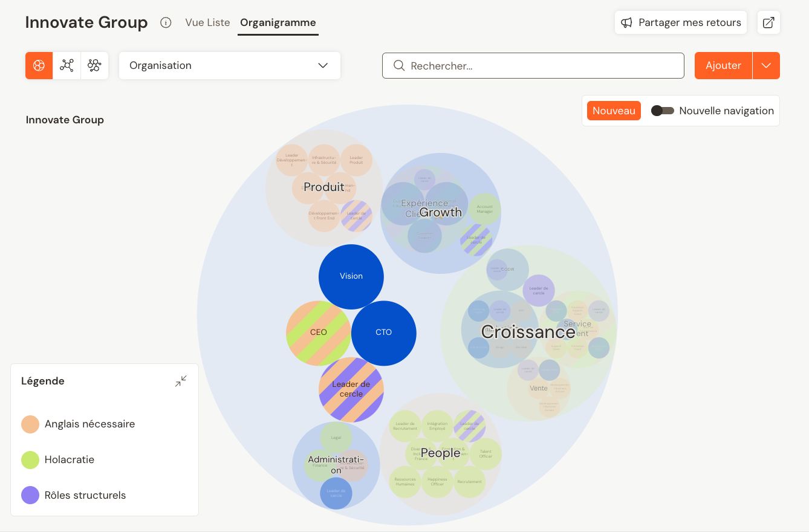Open the Organisation dropdown
This screenshot has width=809, height=532.
(230, 65)
